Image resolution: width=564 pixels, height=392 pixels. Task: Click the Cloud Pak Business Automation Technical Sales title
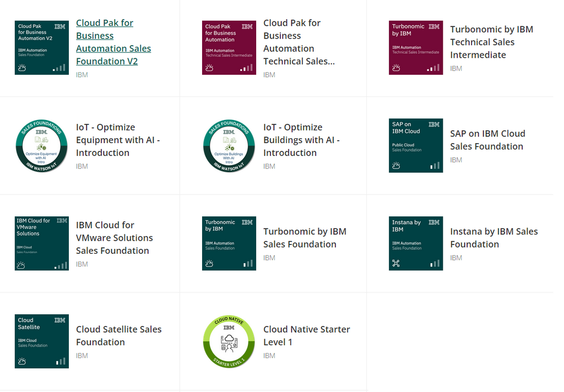(299, 42)
